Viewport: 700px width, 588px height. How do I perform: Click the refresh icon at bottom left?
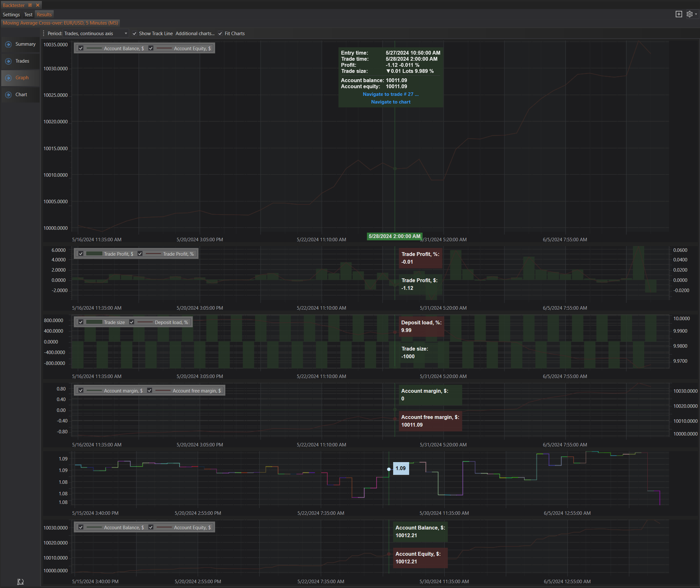[20, 581]
